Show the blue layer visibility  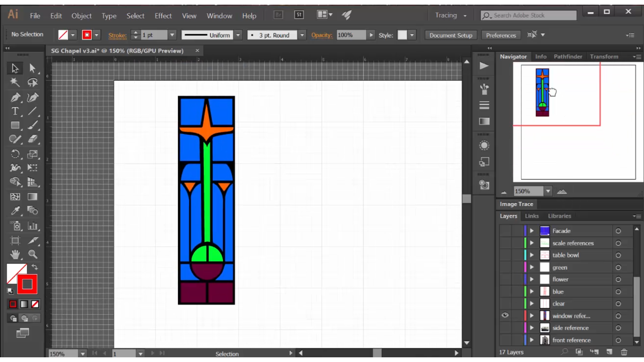(x=505, y=292)
